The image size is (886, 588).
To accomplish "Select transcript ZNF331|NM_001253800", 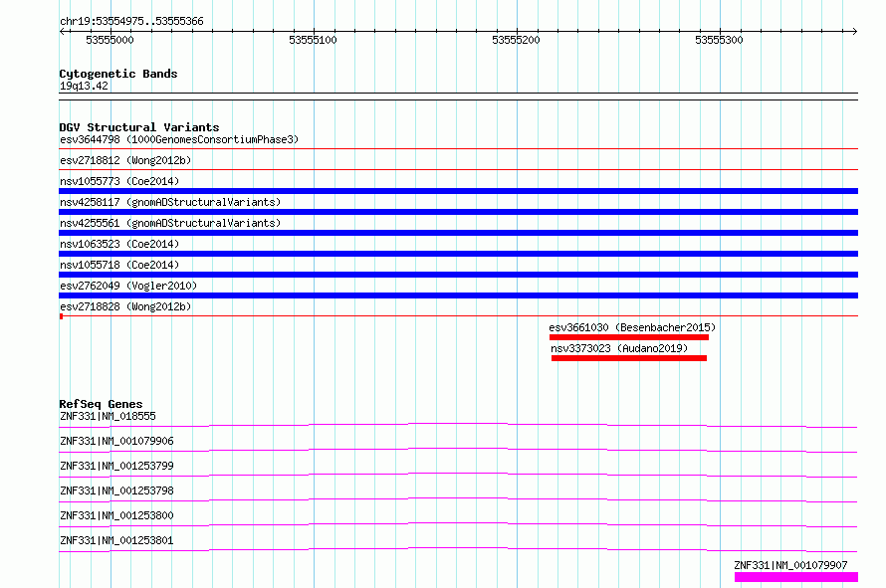I will (116, 515).
